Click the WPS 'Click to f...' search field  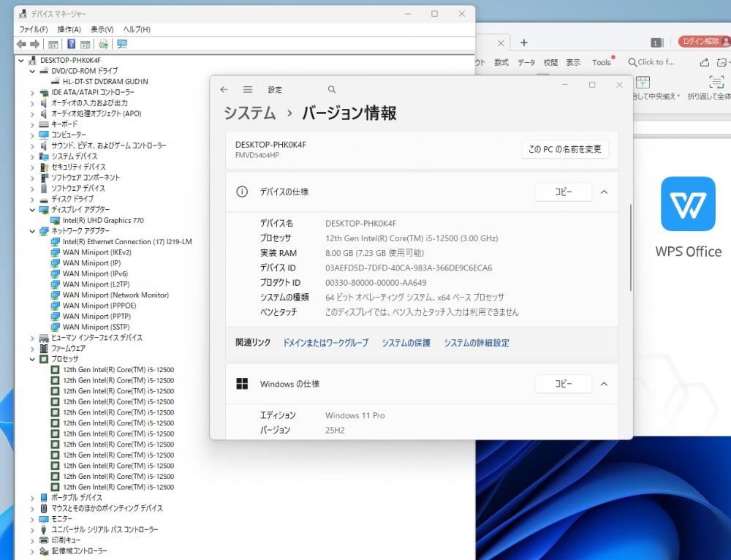click(x=651, y=62)
